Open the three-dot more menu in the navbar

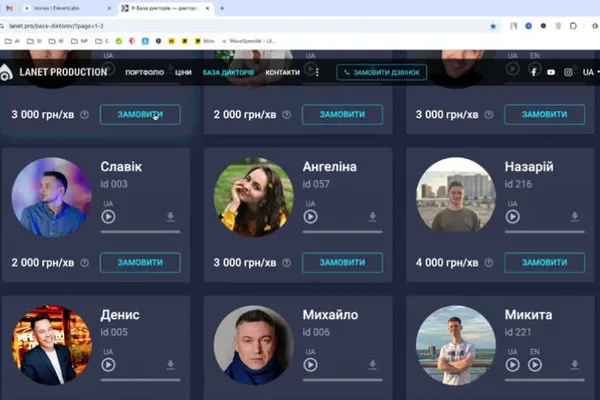pyautogui.click(x=317, y=72)
